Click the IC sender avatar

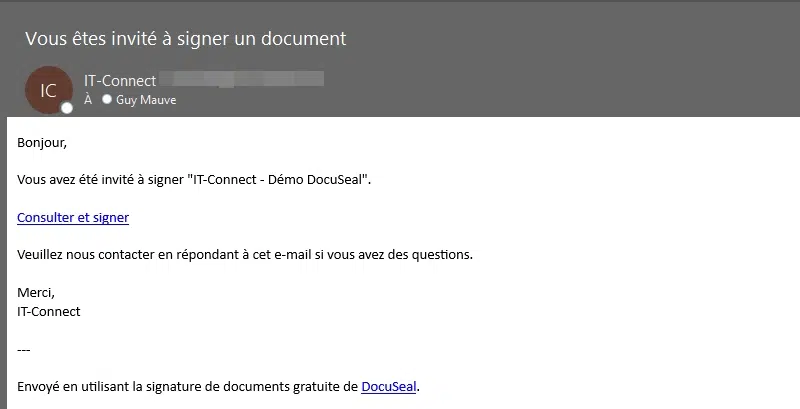click(47, 90)
